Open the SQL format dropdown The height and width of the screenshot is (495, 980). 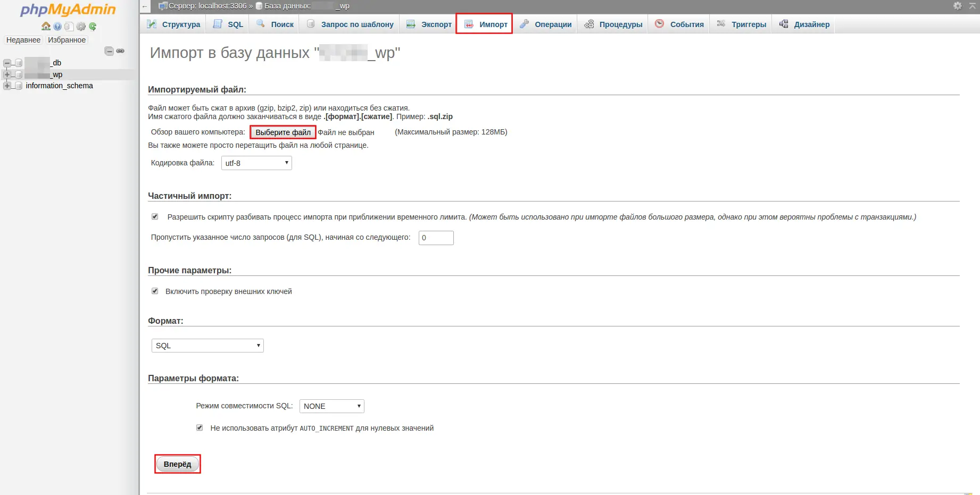click(x=207, y=346)
